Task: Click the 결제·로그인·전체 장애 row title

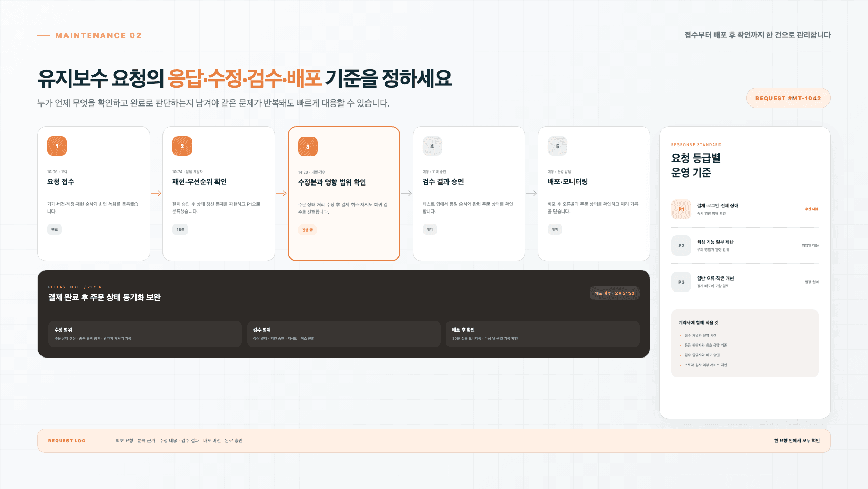Action: point(717,206)
